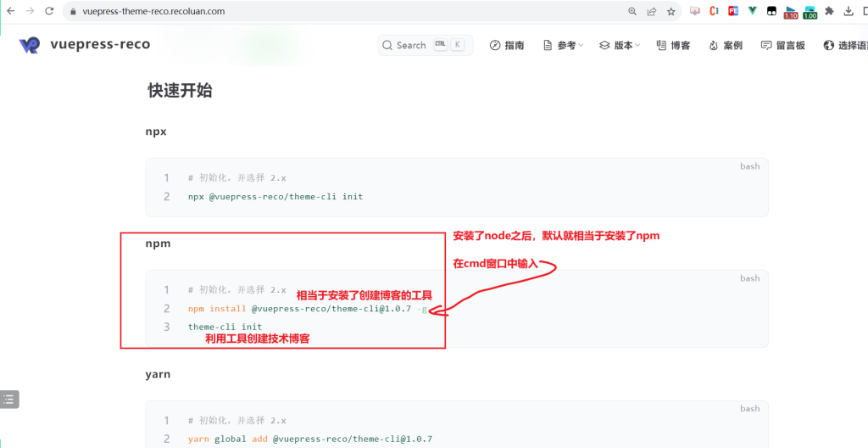Image resolution: width=868 pixels, height=448 pixels.
Task: Go to vuepress-reco home title
Action: click(100, 44)
